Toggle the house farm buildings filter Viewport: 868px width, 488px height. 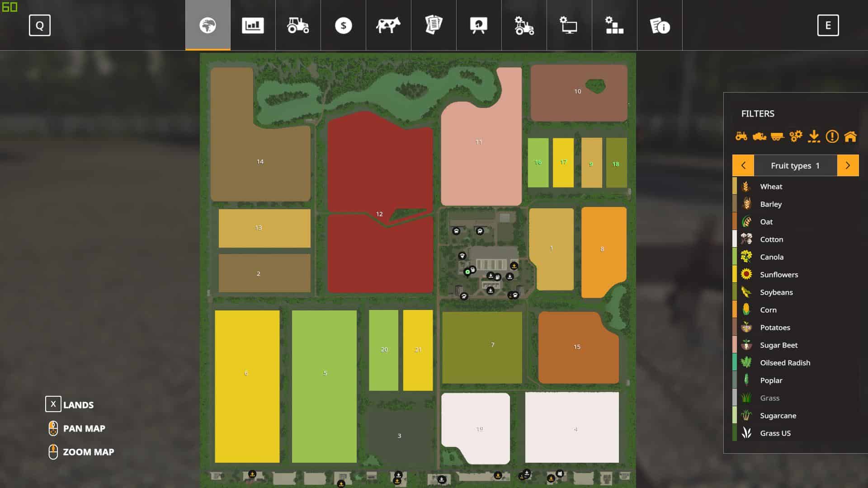(x=850, y=136)
